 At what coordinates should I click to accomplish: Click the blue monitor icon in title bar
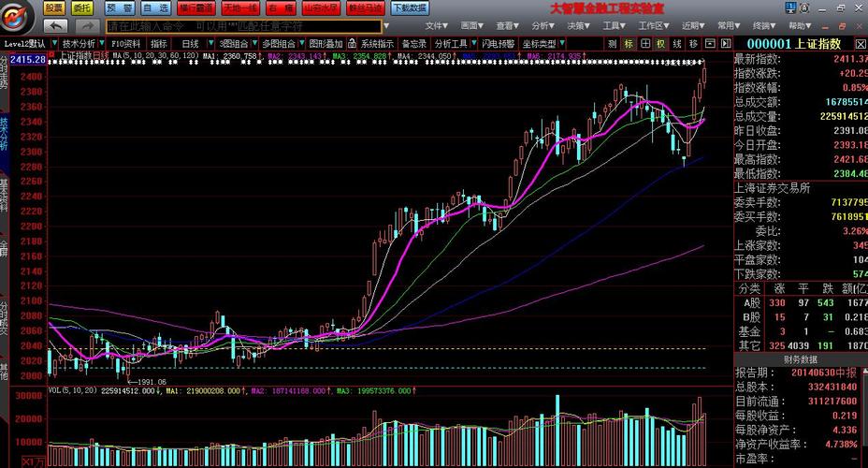791,8
